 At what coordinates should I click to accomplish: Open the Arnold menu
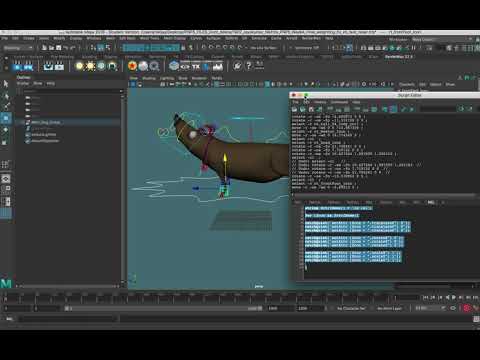click(x=291, y=38)
